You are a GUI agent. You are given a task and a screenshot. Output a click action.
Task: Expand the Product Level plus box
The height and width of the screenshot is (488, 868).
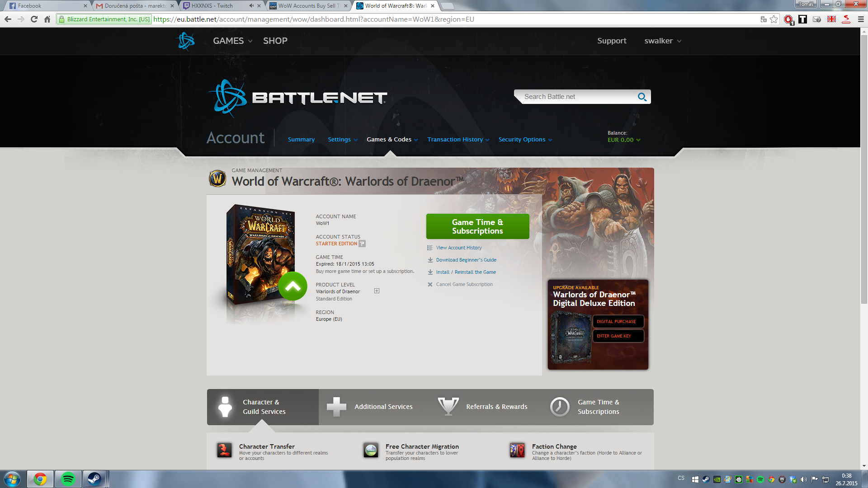tap(377, 291)
